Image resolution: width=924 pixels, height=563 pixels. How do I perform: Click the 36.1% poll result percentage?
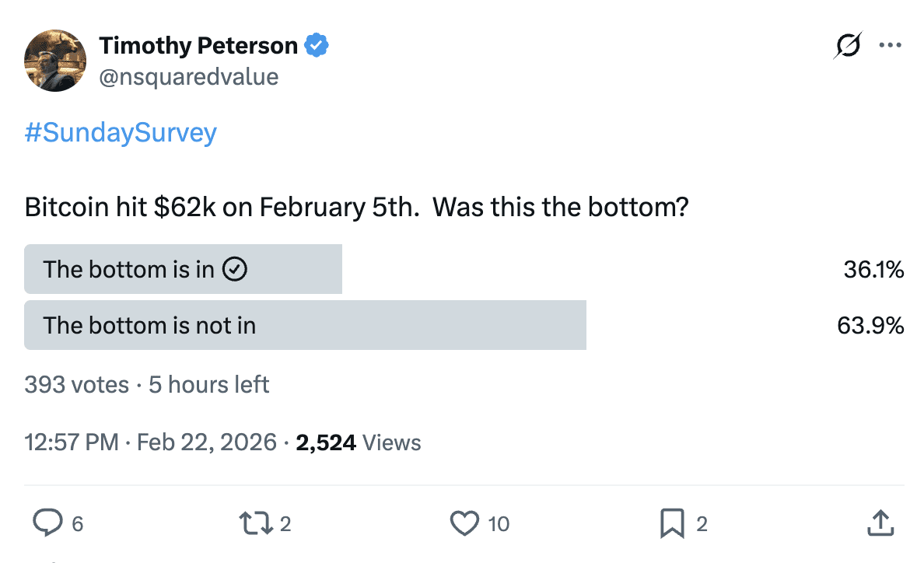[873, 269]
